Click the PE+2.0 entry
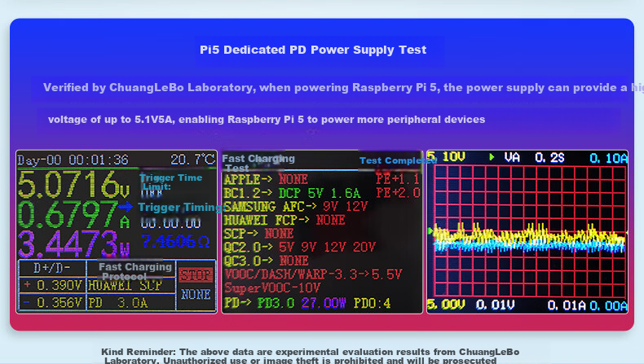 [398, 193]
